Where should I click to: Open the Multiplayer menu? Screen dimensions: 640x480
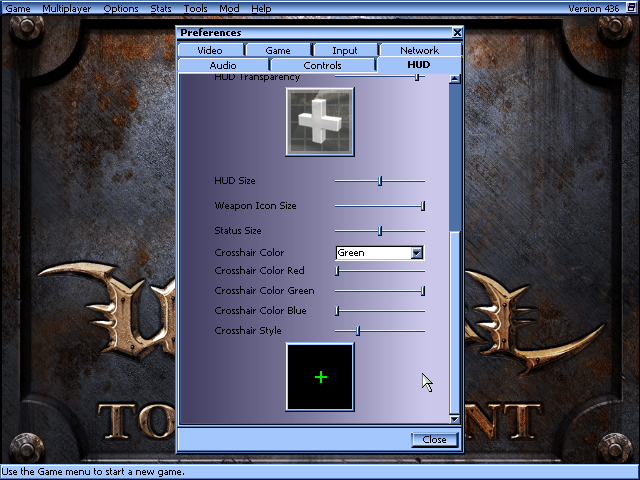point(67,8)
